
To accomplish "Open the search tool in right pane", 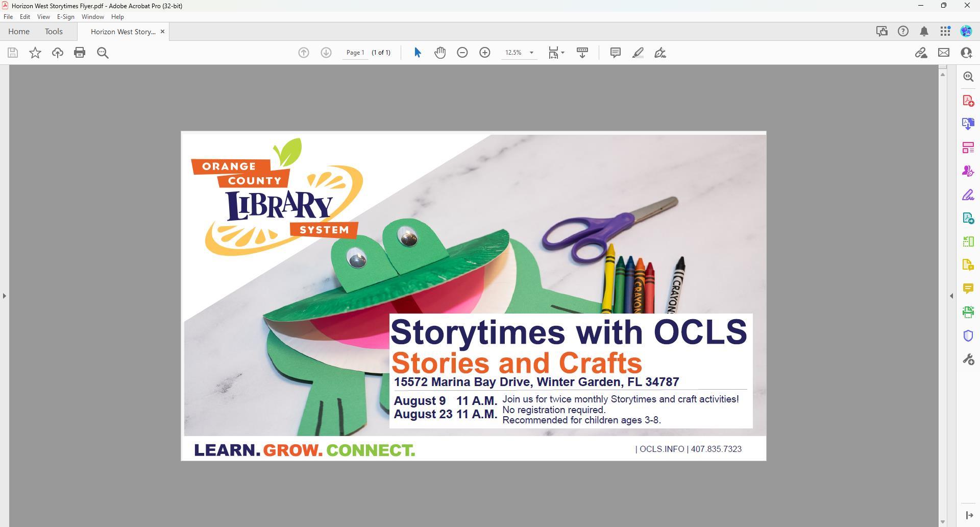I will [x=968, y=77].
